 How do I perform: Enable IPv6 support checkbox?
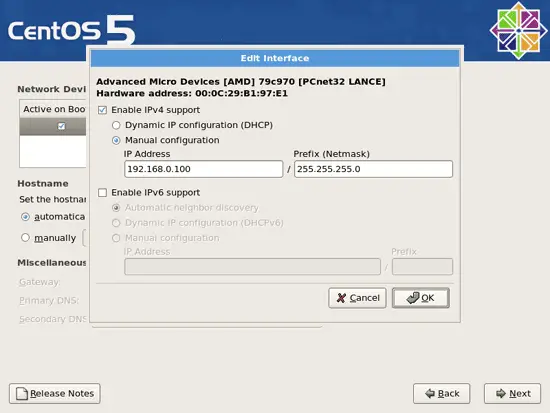coord(102,193)
